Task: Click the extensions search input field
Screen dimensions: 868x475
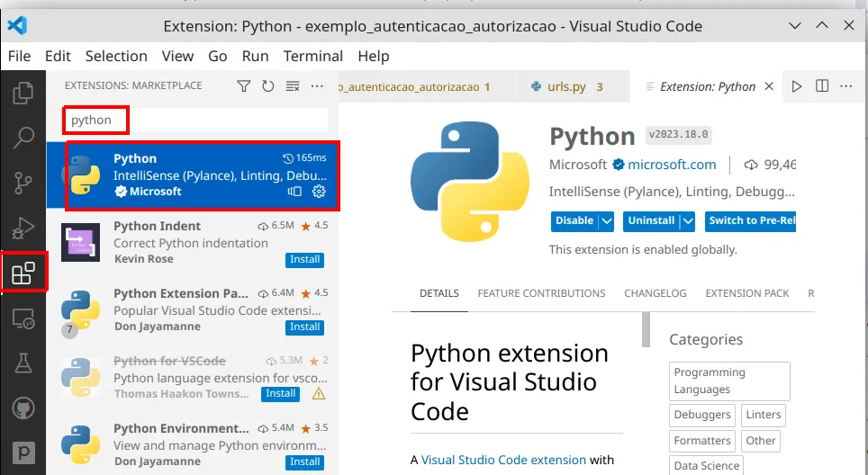Action: [x=194, y=120]
